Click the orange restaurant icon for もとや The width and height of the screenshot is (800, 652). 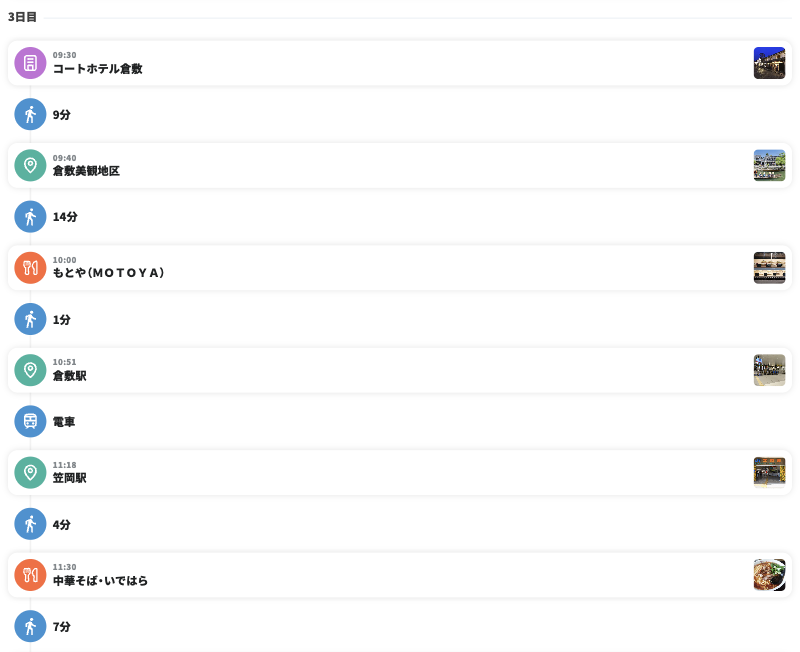[x=30, y=268]
